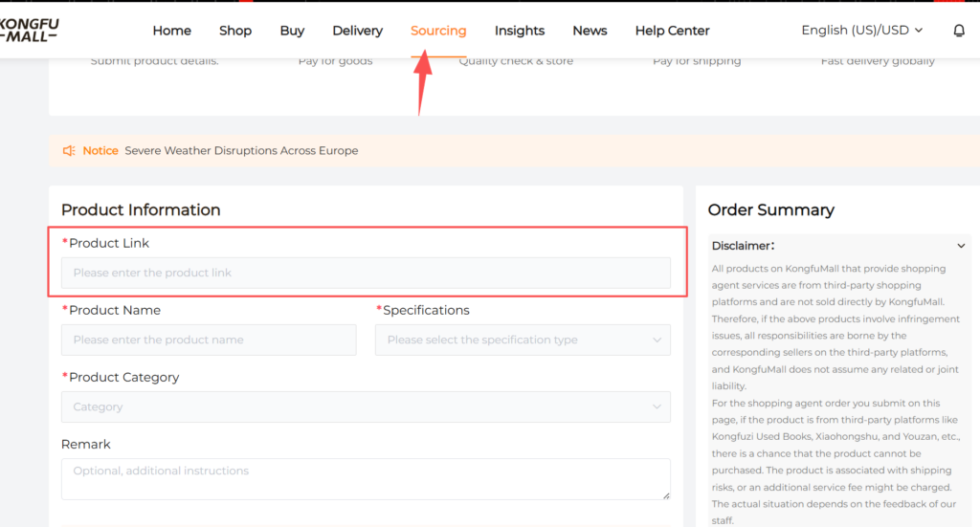Click into the Product Name field
The image size is (980, 527).
click(209, 340)
